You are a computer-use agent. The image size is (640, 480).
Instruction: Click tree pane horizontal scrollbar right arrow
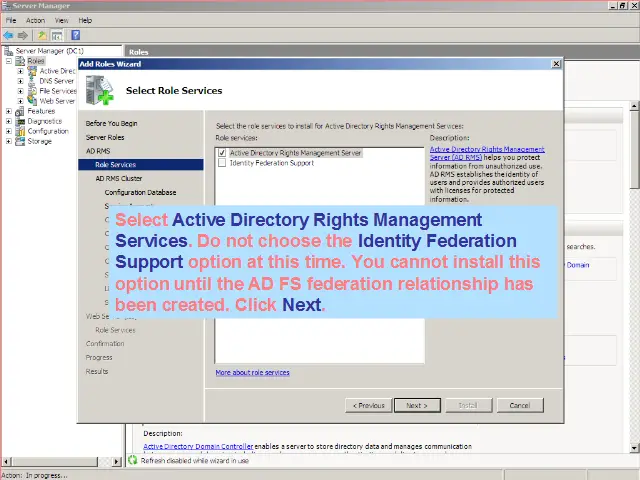116,462
